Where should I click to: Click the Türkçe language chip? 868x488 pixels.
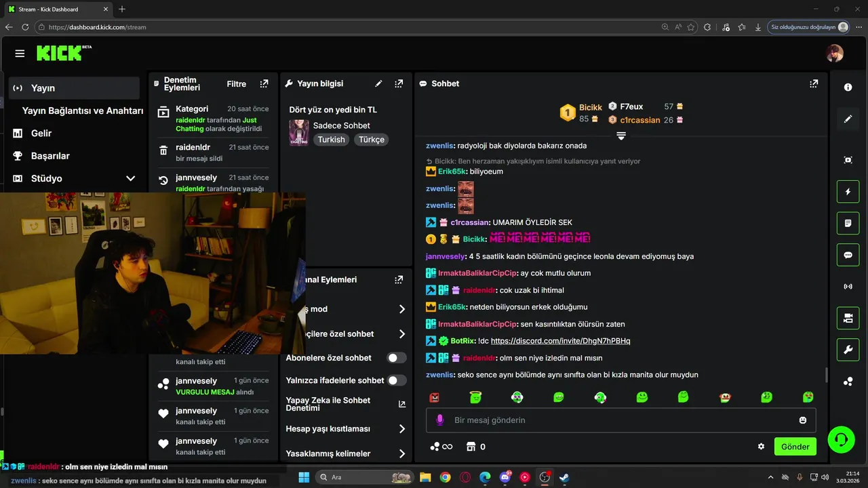tap(372, 140)
